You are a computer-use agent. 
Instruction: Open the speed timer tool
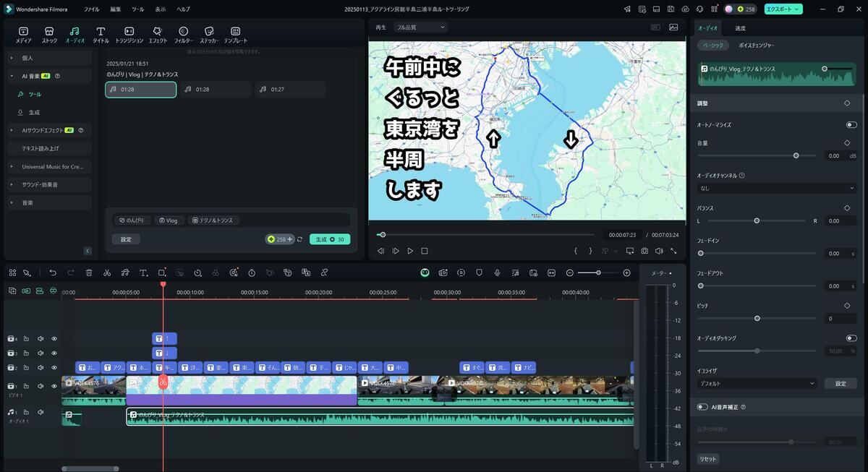click(x=252, y=273)
